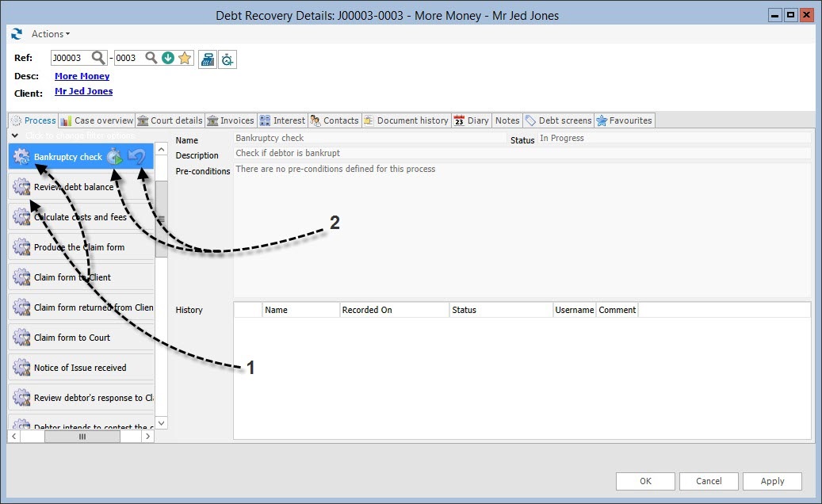This screenshot has height=504, width=822.
Task: Open the More Money description link
Action: coord(82,76)
